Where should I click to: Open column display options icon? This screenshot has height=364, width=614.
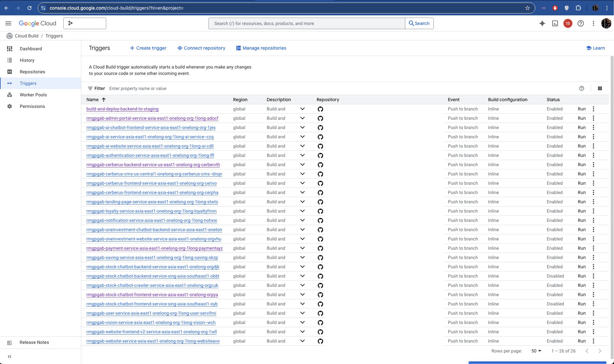pyautogui.click(x=600, y=88)
